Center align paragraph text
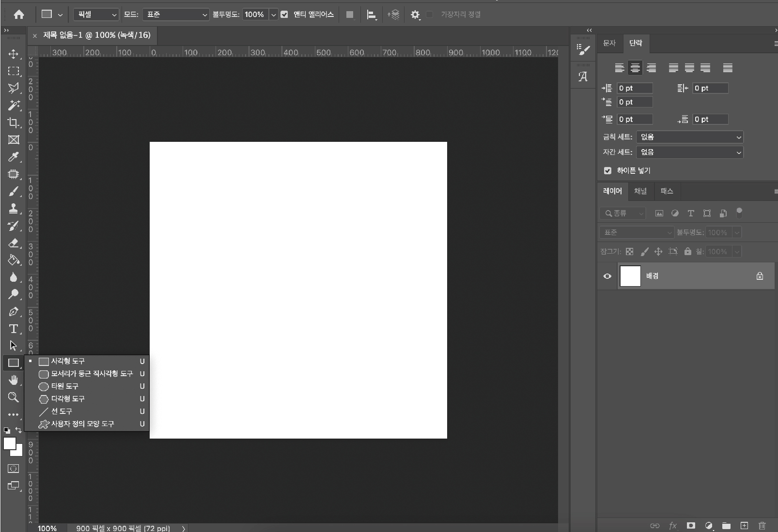 (x=635, y=68)
